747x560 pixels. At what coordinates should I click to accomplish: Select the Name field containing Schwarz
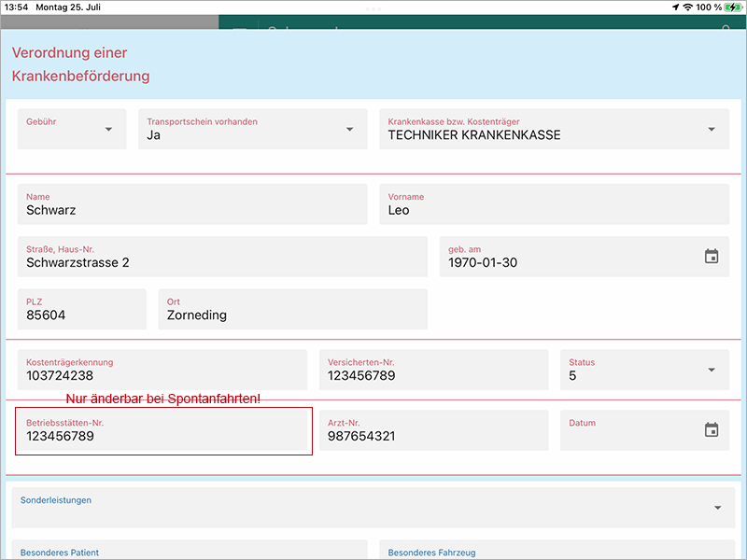coord(192,204)
